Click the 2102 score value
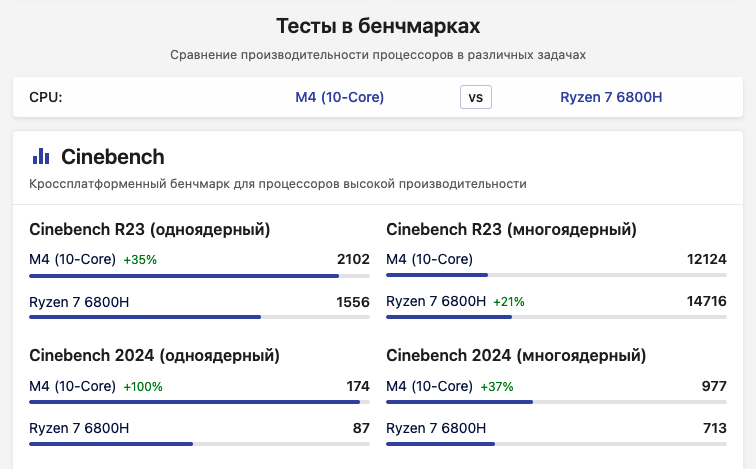This screenshot has width=756, height=469. click(x=353, y=259)
